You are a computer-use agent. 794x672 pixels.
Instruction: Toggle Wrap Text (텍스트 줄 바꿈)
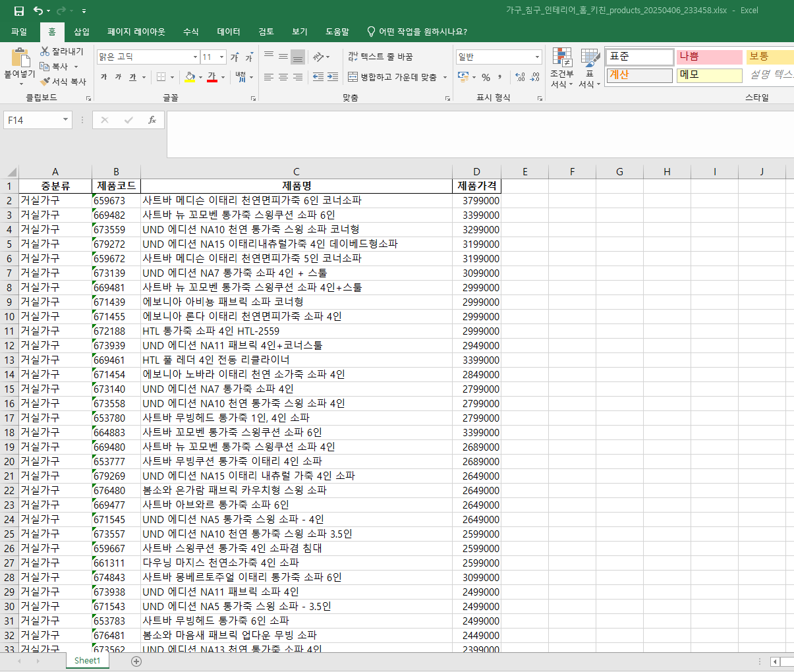coord(380,57)
